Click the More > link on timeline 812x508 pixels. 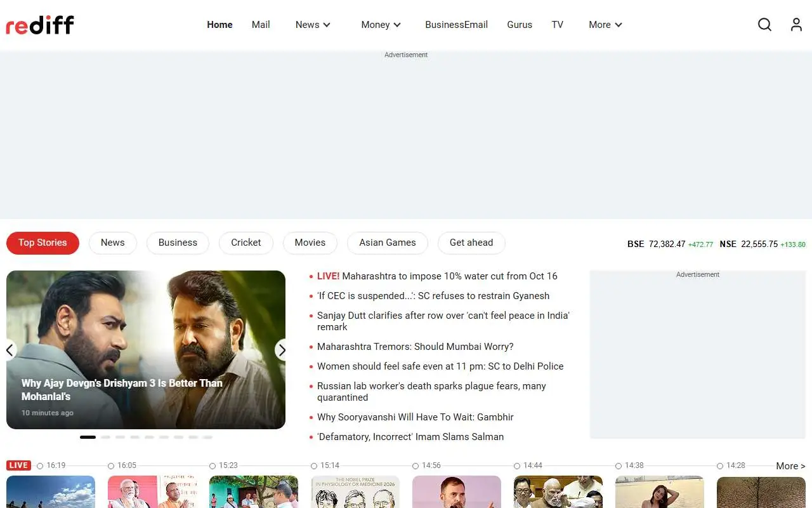[x=790, y=466]
